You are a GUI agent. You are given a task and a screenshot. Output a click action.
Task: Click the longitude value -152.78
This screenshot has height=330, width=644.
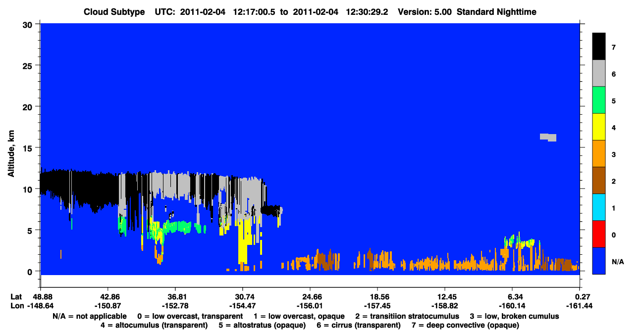(175, 306)
